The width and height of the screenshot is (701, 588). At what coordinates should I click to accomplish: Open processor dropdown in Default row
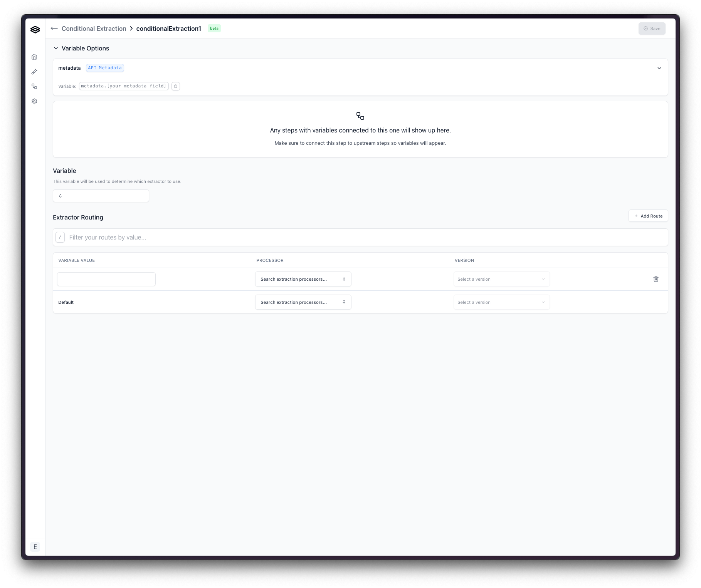tap(303, 302)
